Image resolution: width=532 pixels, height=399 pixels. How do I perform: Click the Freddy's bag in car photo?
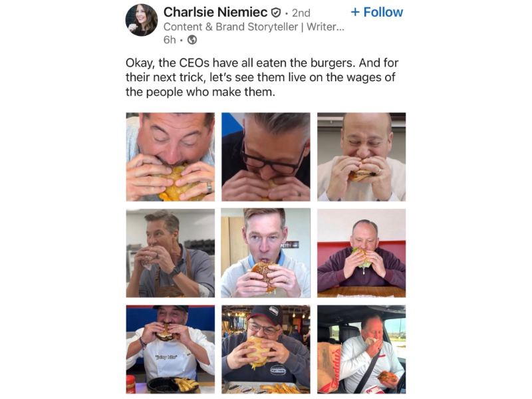[329, 368]
